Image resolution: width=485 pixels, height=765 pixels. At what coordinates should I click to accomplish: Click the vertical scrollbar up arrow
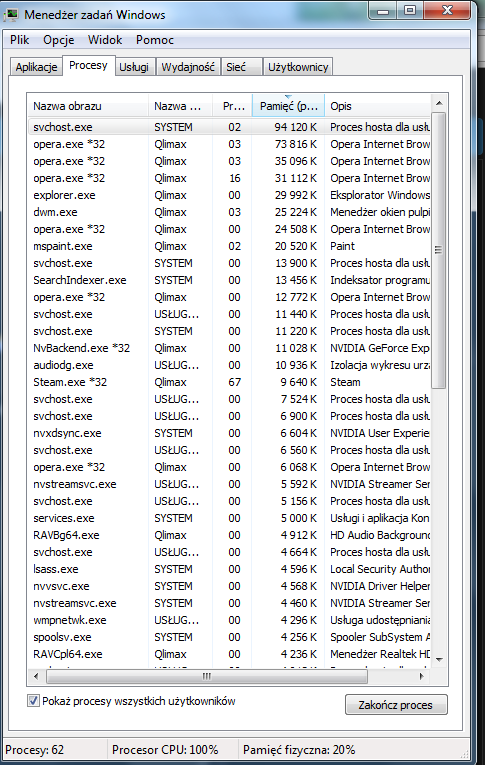[439, 103]
